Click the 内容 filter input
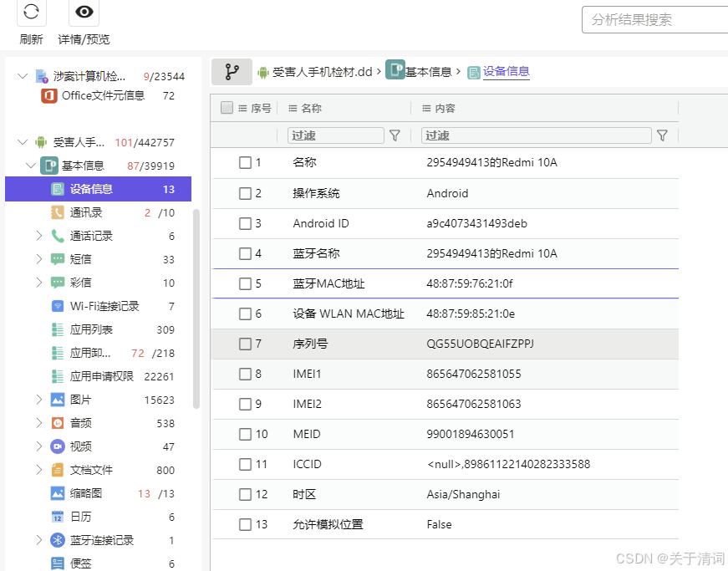 pos(537,135)
